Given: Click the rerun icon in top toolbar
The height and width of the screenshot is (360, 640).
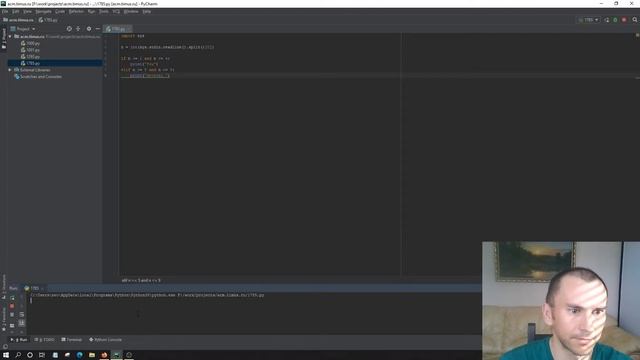Looking at the screenshot, I should [x=607, y=20].
